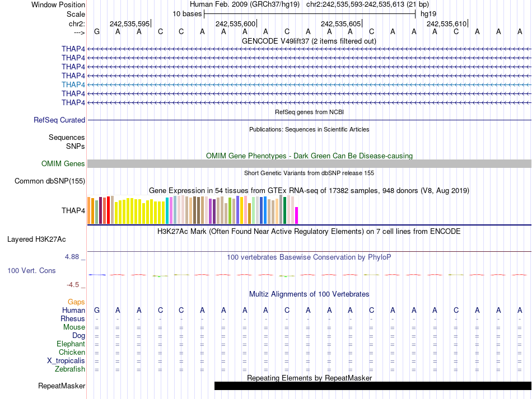
Task: Click the Elephant species row label
Action: 71,344
